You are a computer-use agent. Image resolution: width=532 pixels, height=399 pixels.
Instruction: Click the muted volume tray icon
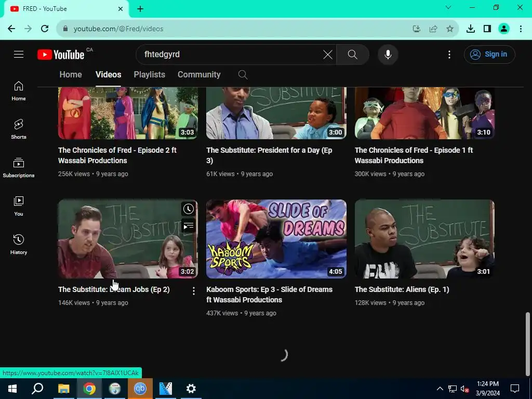[465, 389]
